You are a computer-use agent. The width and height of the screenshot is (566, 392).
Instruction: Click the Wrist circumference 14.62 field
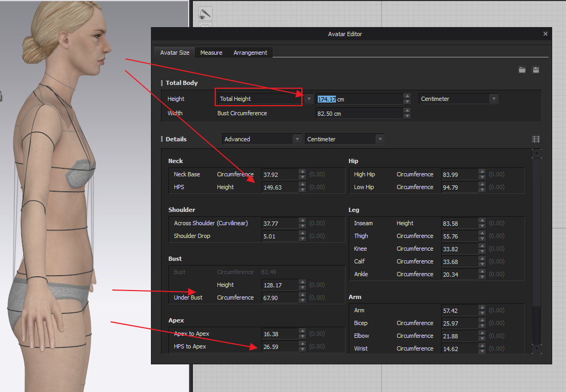coord(460,348)
